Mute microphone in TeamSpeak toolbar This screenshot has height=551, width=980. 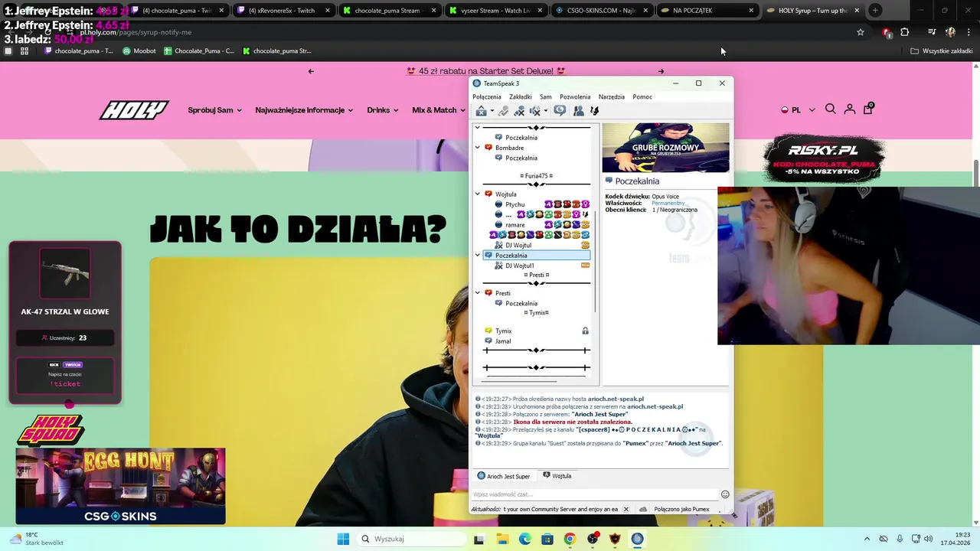coord(519,111)
